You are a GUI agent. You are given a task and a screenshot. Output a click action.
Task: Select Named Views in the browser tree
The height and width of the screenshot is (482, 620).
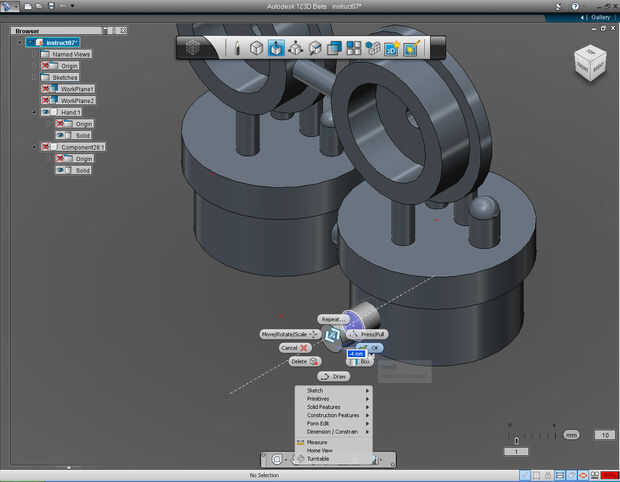(66, 54)
